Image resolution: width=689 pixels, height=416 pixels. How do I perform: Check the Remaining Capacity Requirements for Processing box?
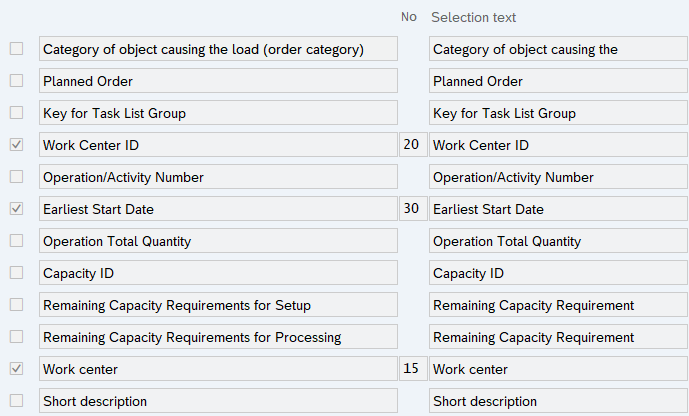tap(16, 337)
